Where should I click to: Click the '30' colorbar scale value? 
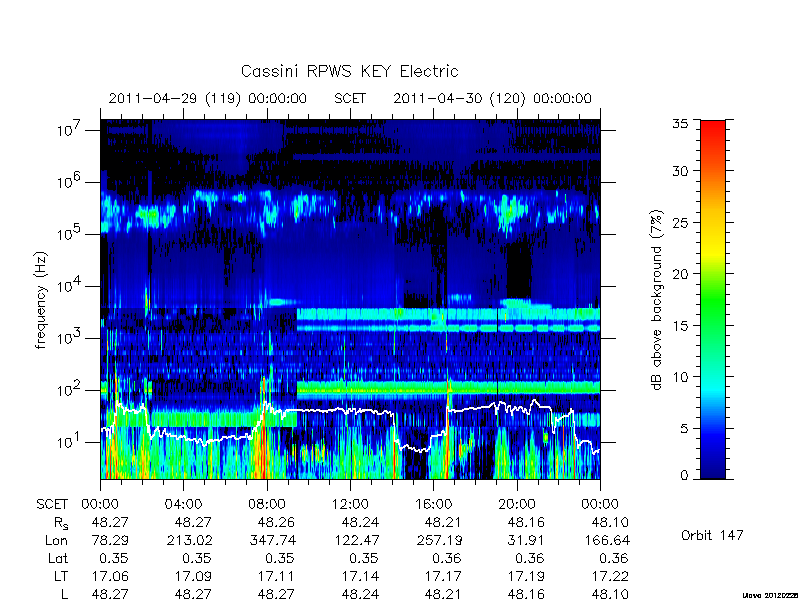point(680,171)
